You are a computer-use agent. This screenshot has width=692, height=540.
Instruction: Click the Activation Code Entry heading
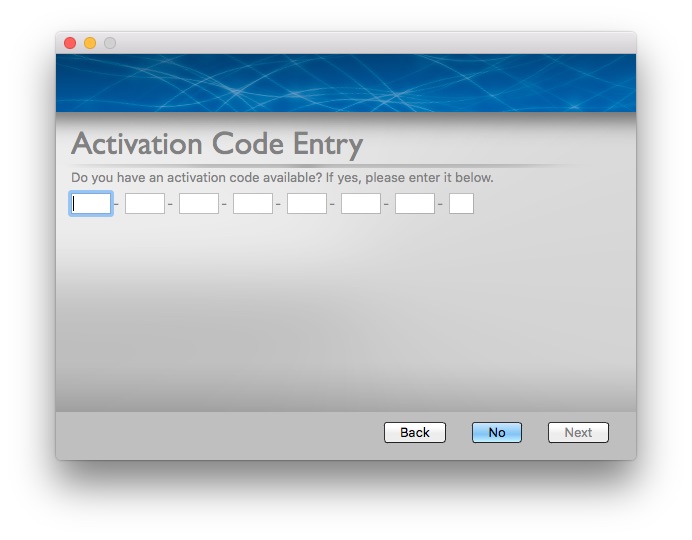pyautogui.click(x=217, y=144)
